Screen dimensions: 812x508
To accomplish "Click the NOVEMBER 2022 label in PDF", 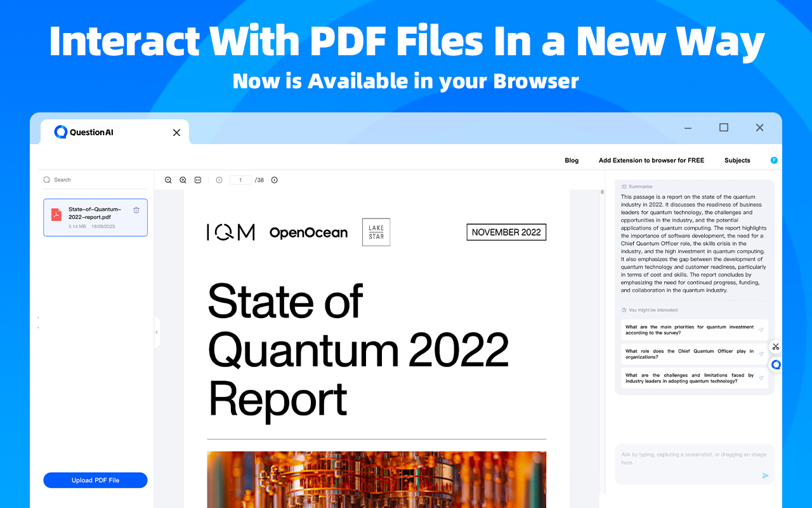I will point(506,232).
